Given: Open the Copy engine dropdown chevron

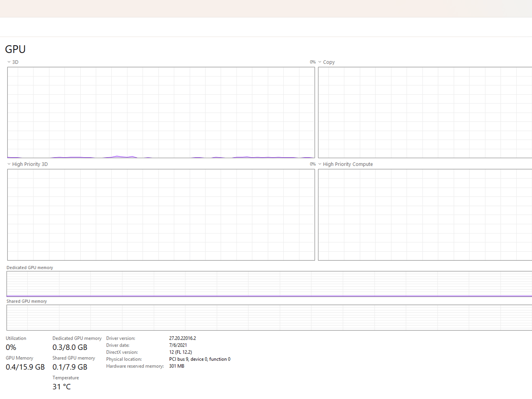Looking at the screenshot, I should pyautogui.click(x=320, y=62).
